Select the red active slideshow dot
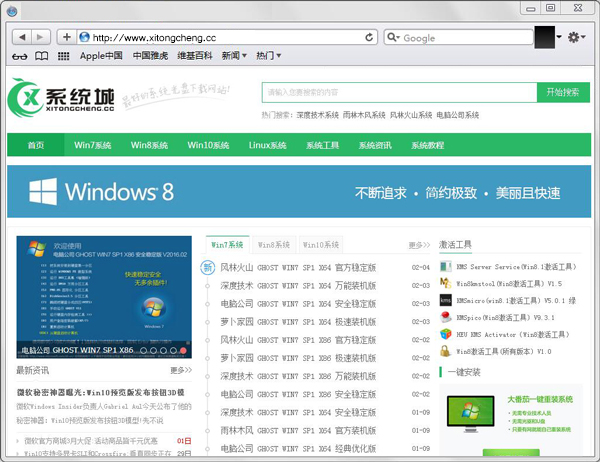 pos(183,350)
